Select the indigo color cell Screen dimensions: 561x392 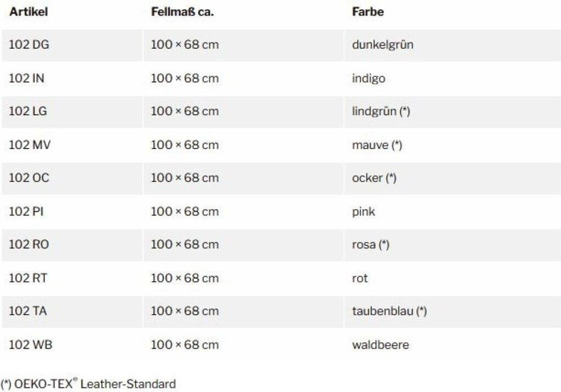369,78
